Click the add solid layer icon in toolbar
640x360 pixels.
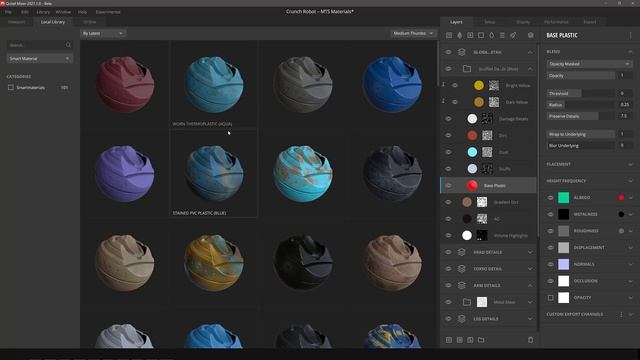click(470, 36)
